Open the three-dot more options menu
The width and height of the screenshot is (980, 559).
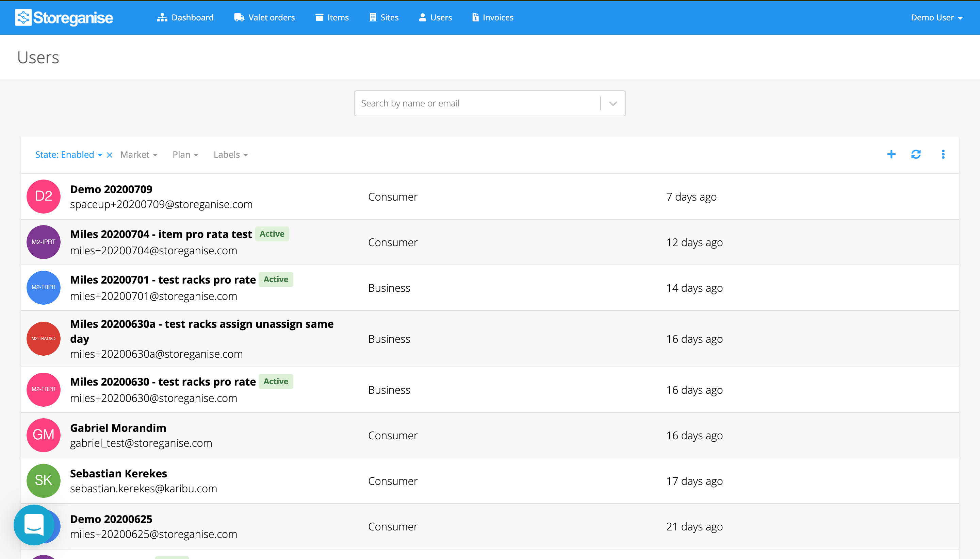[x=943, y=154]
